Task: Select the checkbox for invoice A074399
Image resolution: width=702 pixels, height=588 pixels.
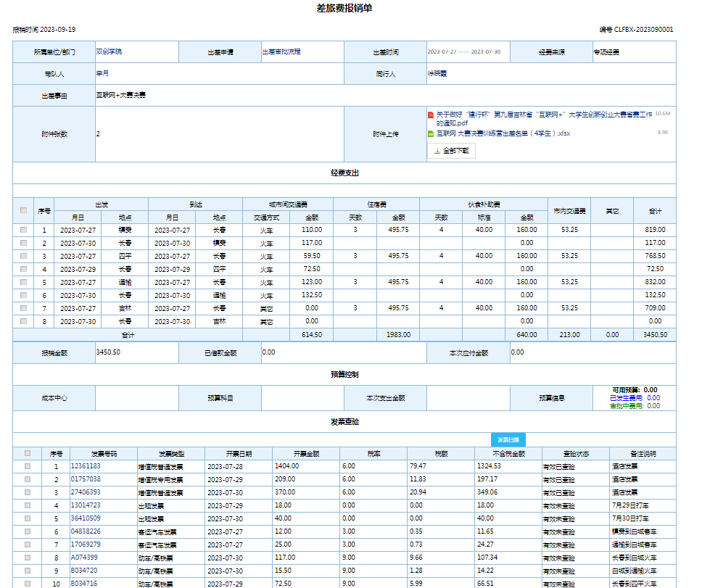Action: (x=28, y=558)
